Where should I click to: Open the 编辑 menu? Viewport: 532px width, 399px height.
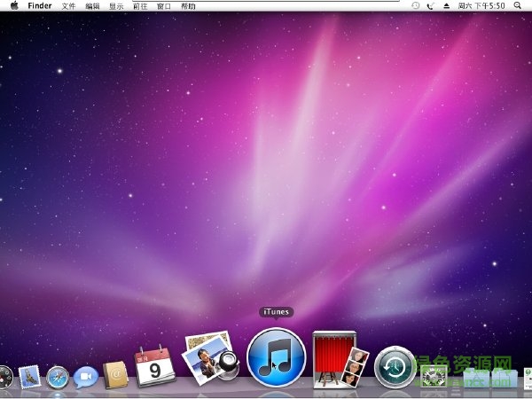tap(93, 5)
